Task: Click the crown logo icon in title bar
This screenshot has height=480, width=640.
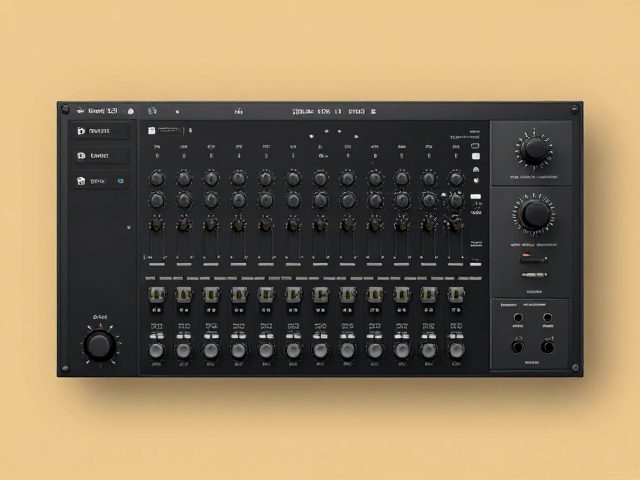Action: tap(80, 110)
